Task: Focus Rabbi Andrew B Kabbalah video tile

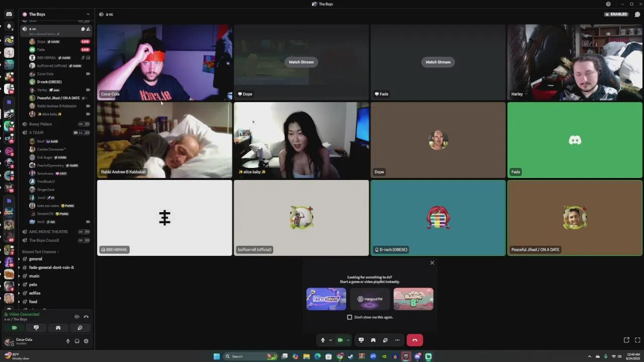Action: (x=165, y=140)
